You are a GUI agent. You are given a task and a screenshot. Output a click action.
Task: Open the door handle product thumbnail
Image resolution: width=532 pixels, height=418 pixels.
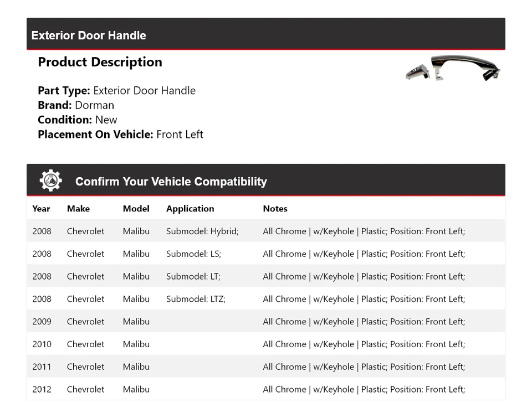[x=453, y=69]
